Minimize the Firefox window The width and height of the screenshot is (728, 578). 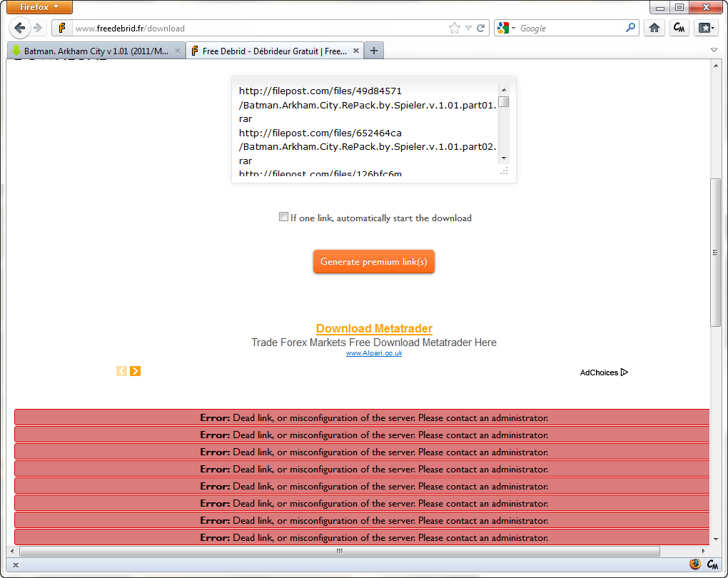click(x=659, y=7)
